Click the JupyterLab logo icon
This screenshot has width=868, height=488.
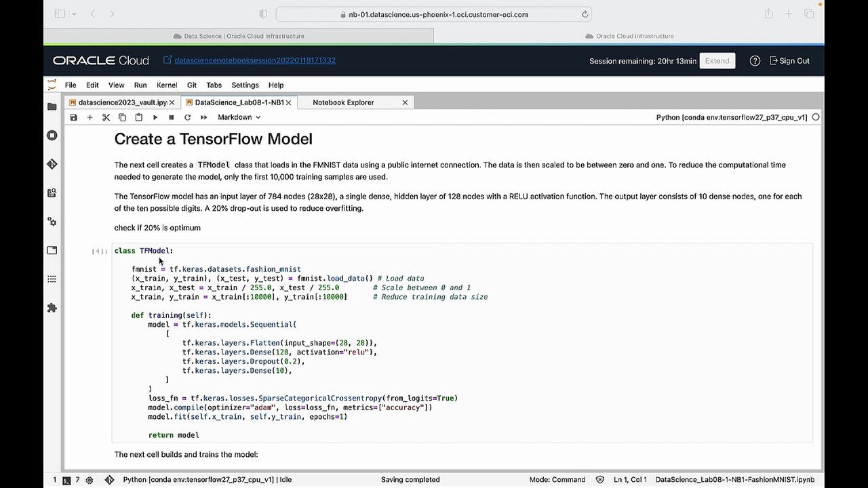point(52,85)
